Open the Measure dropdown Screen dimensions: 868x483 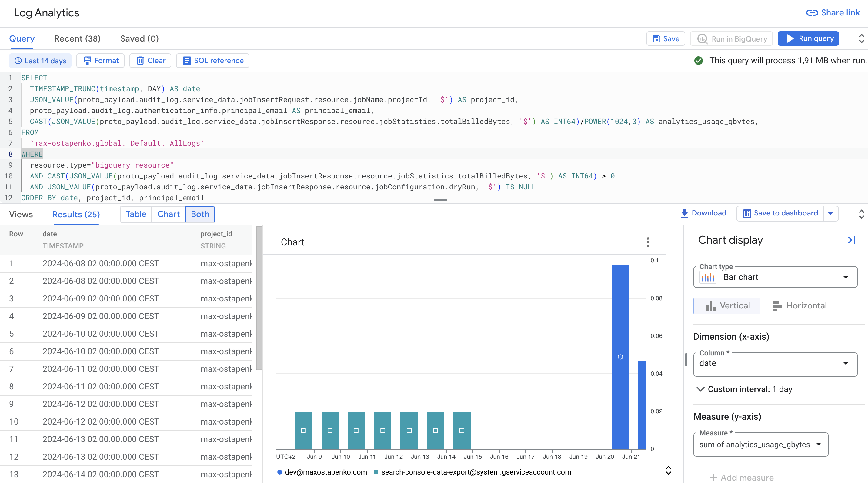tap(760, 445)
